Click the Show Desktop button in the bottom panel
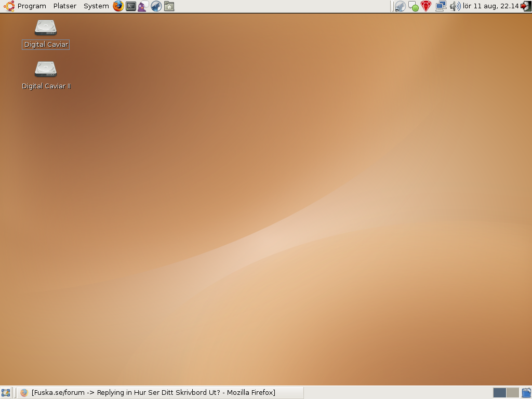Viewport: 532px width, 399px height. pos(6,393)
